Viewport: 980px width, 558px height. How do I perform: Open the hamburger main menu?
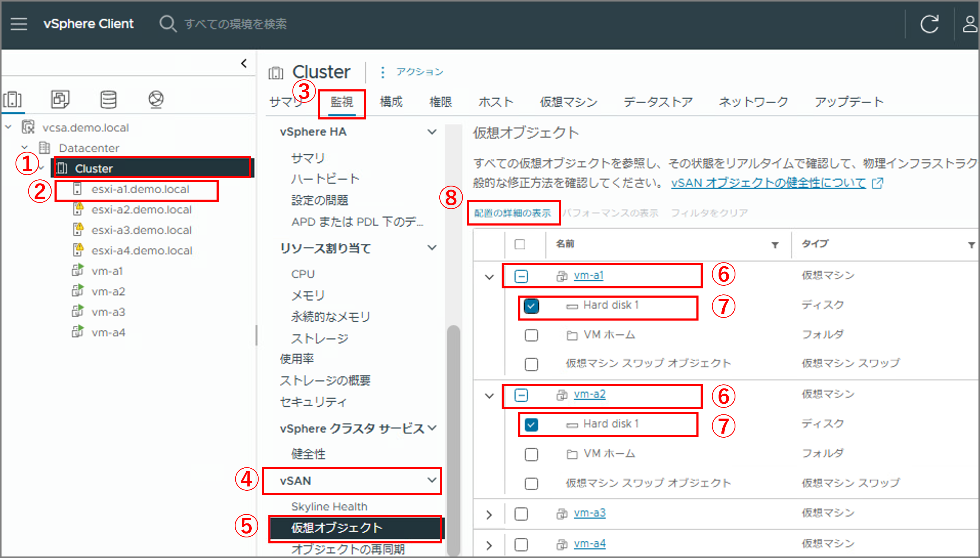(18, 24)
